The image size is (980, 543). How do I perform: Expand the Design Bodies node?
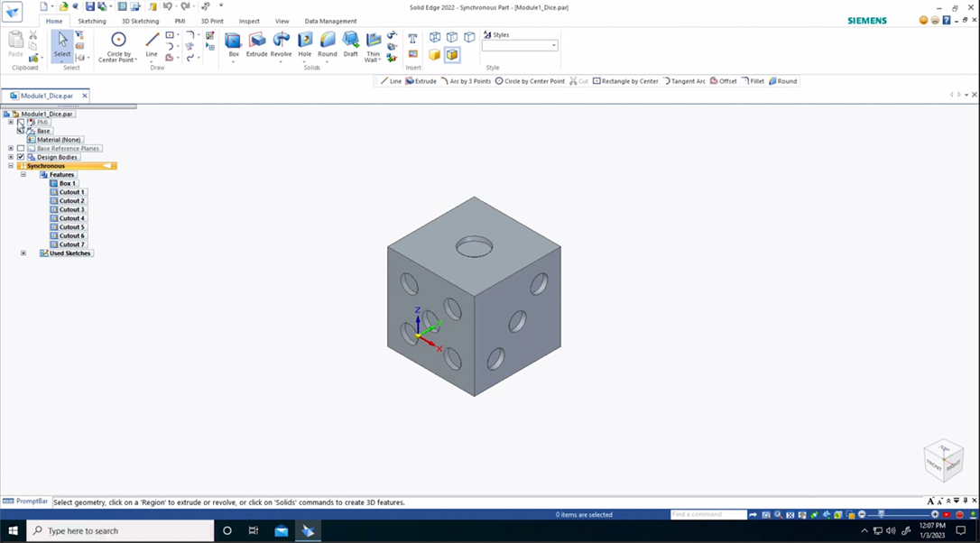11,158
